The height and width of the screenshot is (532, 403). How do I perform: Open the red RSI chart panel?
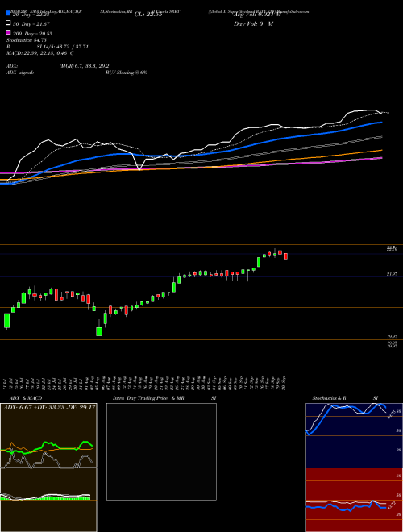(354, 500)
